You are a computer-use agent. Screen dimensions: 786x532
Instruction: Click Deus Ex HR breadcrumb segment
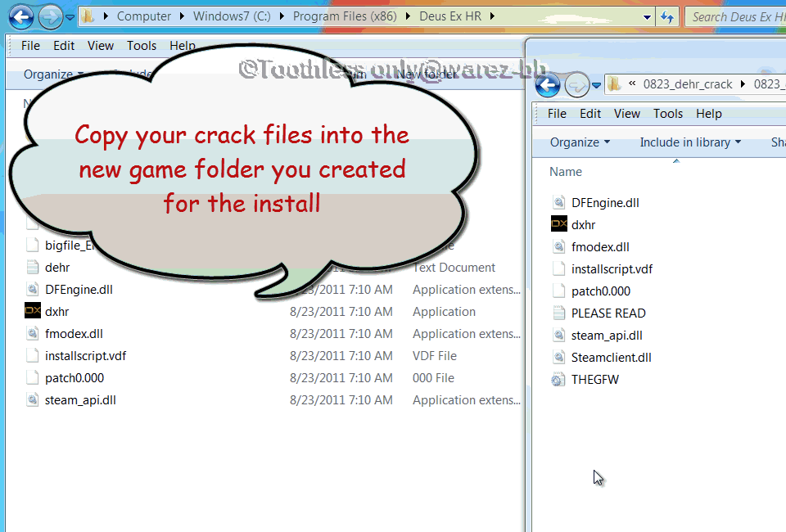tap(450, 16)
